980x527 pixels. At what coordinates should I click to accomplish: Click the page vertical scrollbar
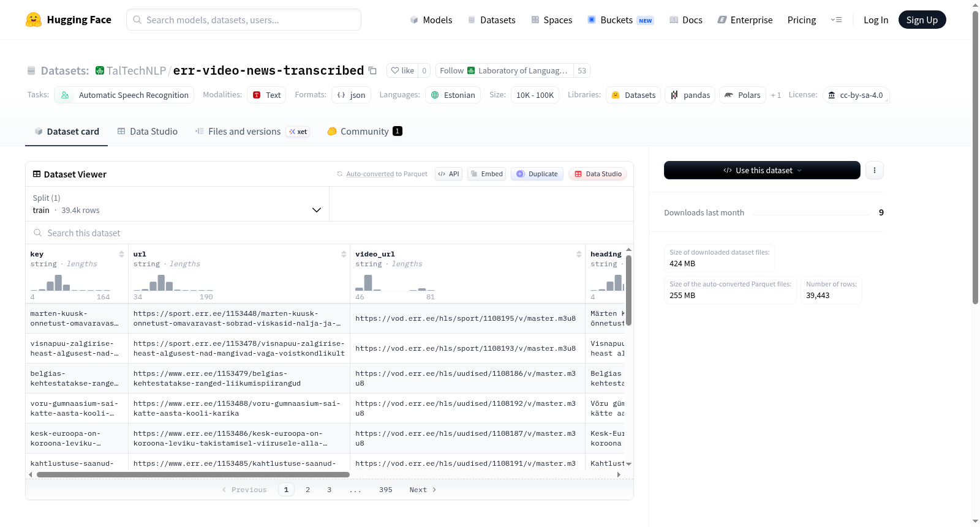coord(976,157)
